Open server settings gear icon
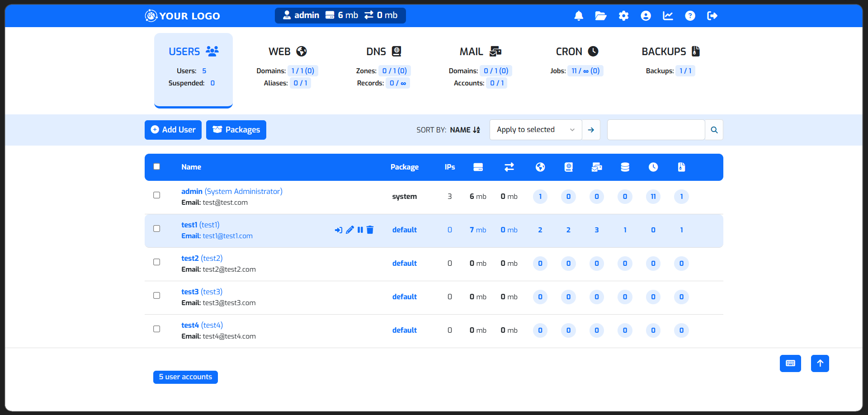The width and height of the screenshot is (868, 415). tap(623, 16)
